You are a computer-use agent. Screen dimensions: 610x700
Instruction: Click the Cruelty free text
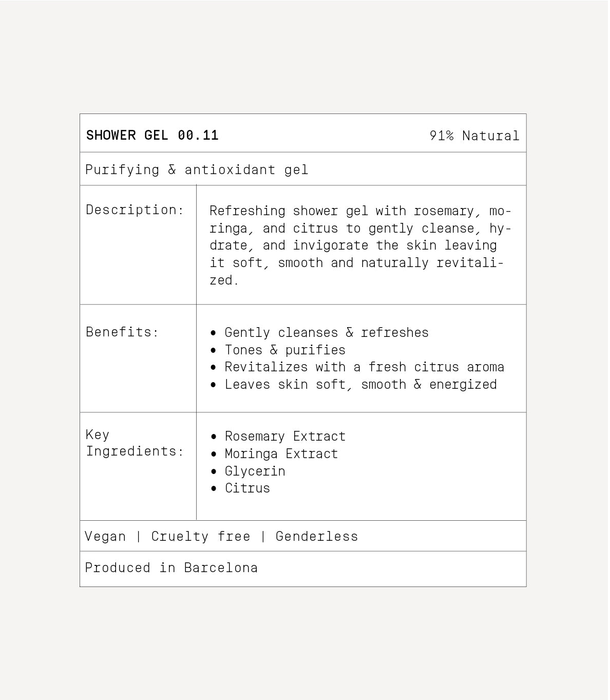(200, 536)
